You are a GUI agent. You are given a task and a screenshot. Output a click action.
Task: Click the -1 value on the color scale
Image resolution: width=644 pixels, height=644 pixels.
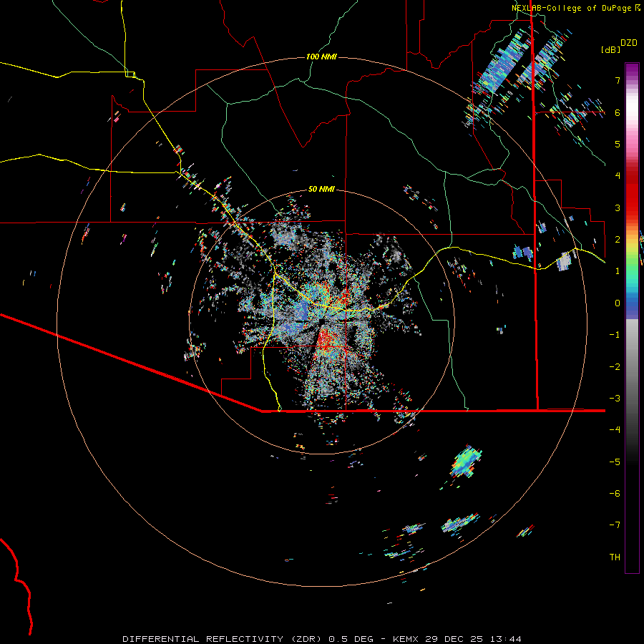pos(615,335)
